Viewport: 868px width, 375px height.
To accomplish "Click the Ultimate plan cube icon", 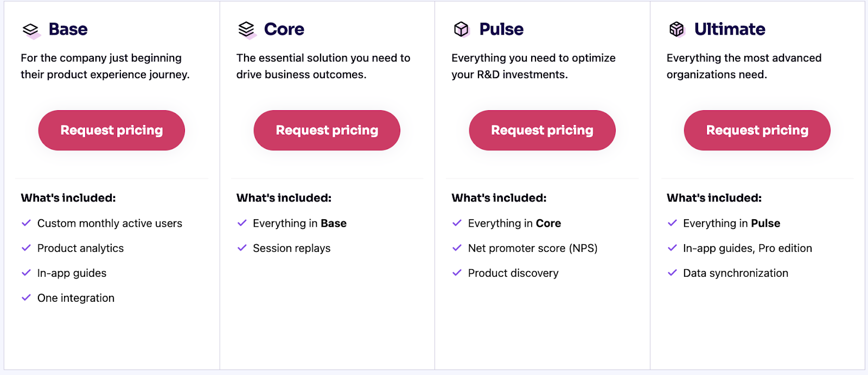I will [x=676, y=29].
